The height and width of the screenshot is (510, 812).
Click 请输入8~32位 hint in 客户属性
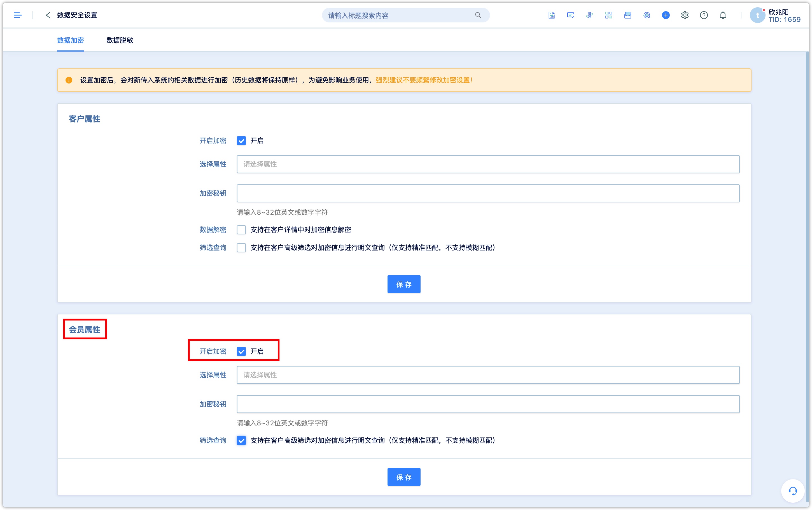point(282,212)
